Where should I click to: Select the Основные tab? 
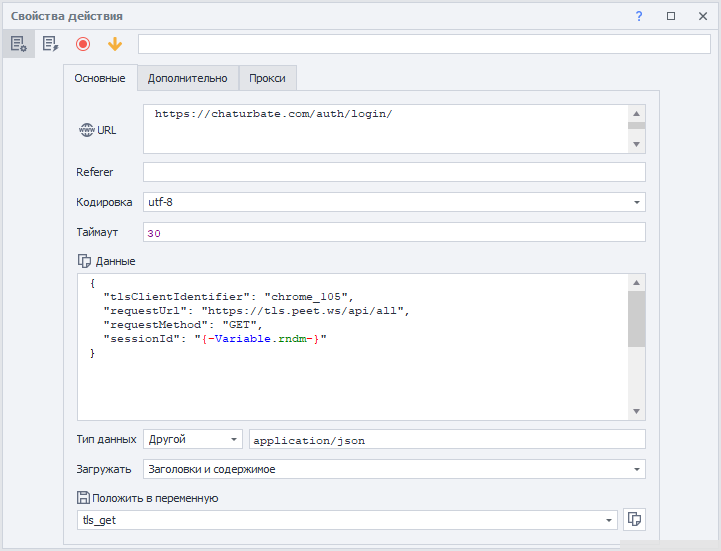coord(100,78)
